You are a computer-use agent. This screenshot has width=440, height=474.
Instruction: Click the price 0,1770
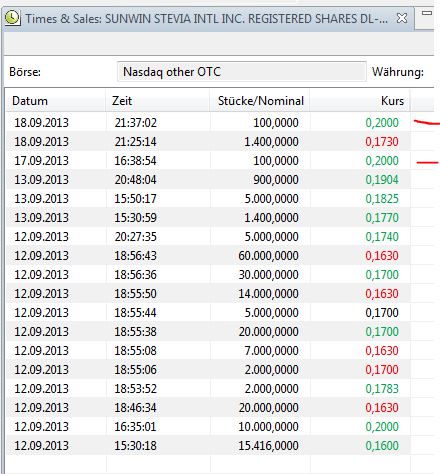(x=382, y=218)
